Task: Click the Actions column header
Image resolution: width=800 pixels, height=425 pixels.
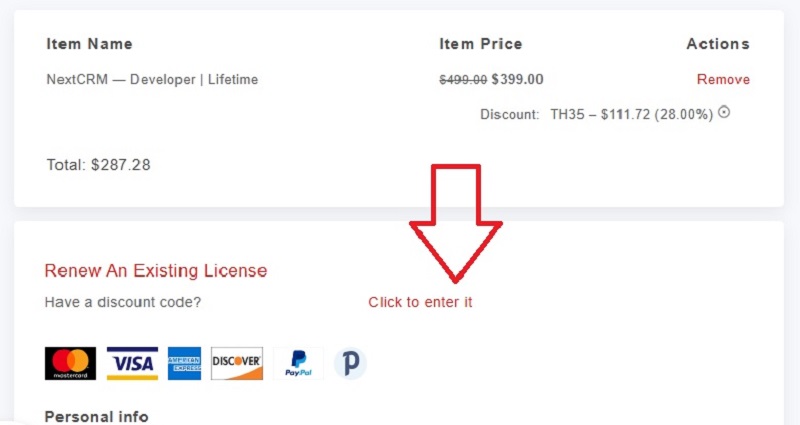Action: pos(718,44)
